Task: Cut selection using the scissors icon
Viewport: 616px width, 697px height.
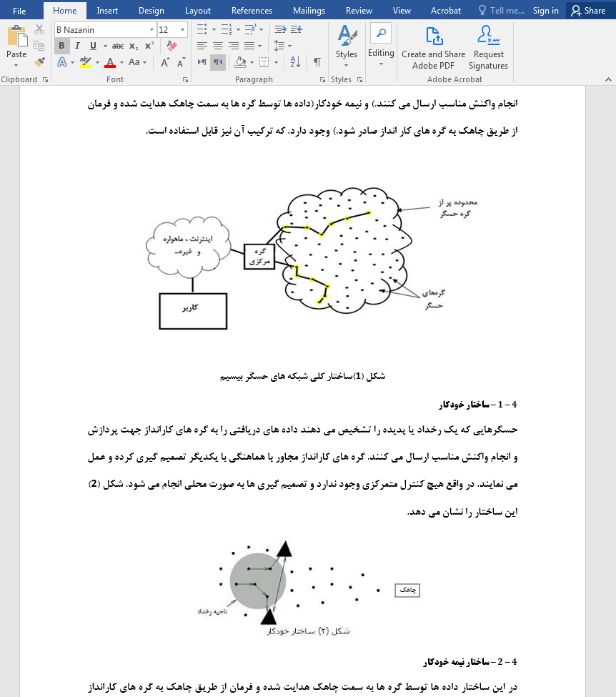Action: pyautogui.click(x=39, y=29)
